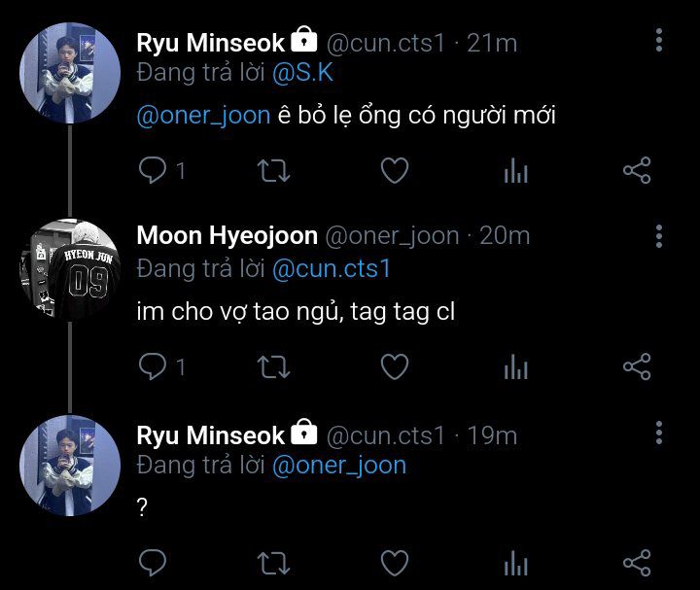Open the @cun.cts1 reply-to link

click(331, 268)
